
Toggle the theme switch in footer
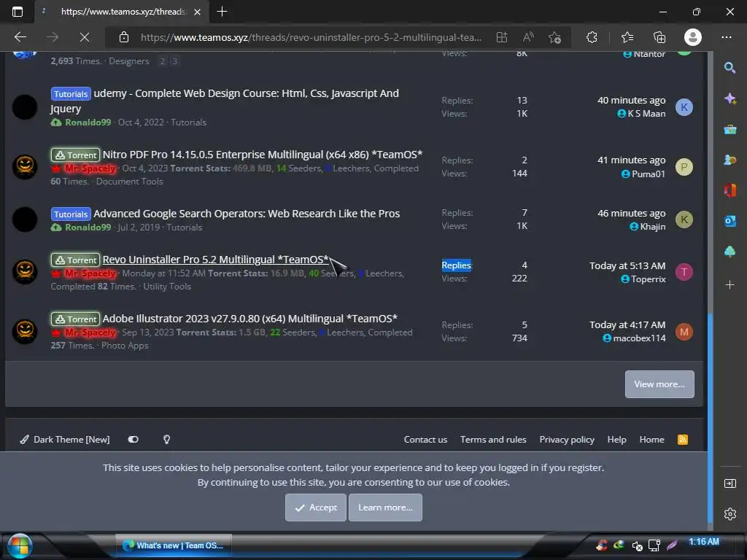133,440
